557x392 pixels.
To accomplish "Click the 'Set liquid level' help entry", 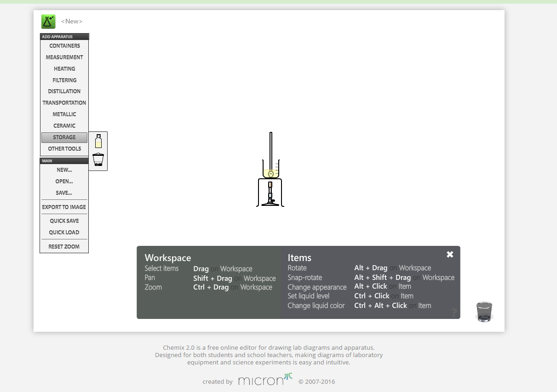I will 309,296.
